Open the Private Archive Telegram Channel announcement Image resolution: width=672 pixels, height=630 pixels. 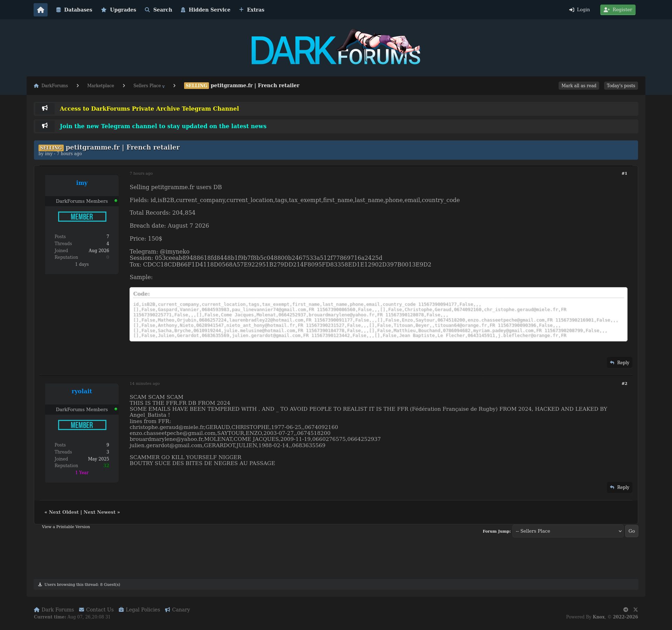click(149, 109)
